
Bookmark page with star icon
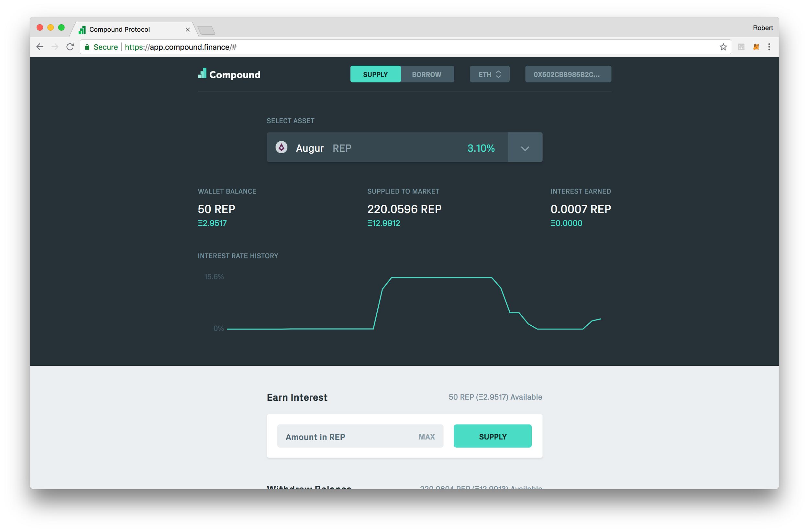point(723,47)
